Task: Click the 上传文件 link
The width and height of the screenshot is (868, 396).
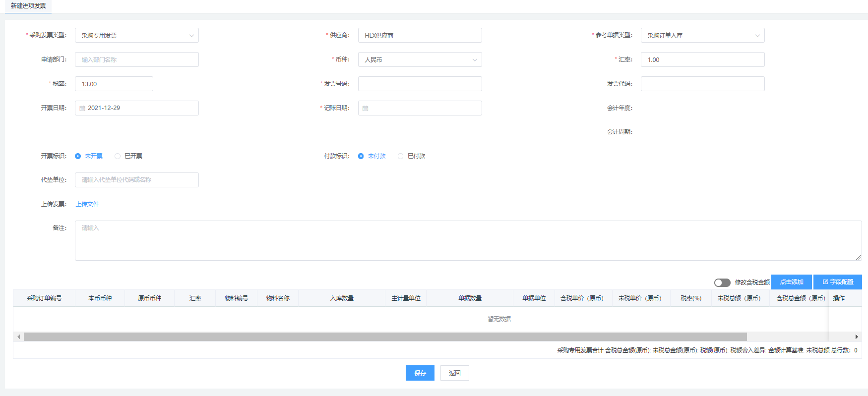Action: [x=87, y=204]
